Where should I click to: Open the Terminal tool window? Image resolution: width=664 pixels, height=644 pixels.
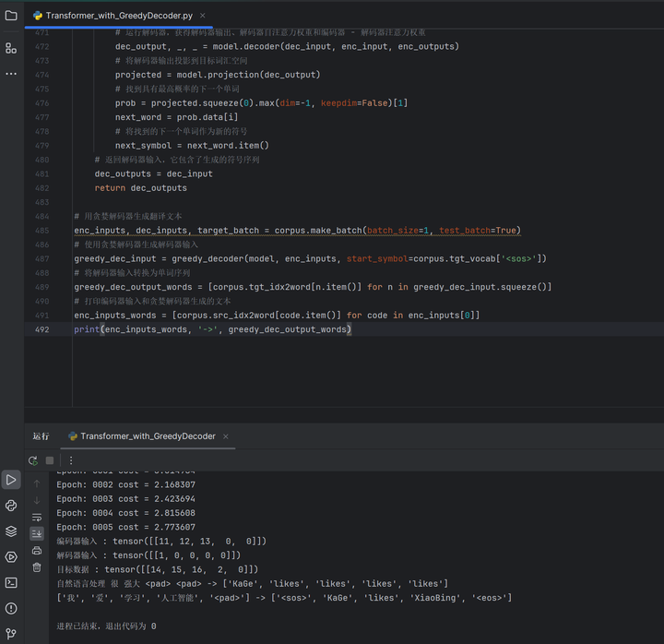11,582
